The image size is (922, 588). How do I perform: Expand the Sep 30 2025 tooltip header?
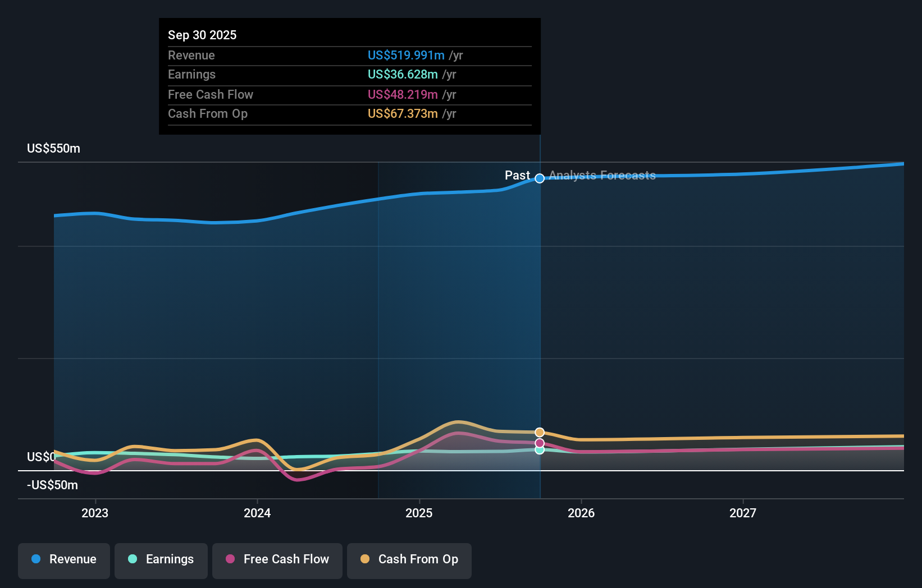[202, 35]
